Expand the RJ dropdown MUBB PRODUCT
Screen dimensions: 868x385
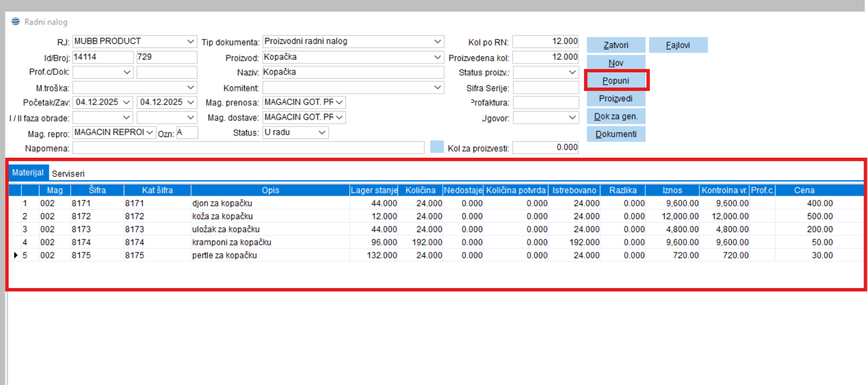click(190, 42)
